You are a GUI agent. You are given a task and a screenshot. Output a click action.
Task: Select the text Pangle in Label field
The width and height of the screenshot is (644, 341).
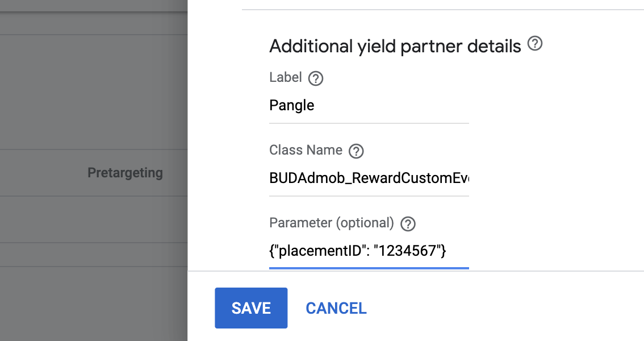[x=292, y=105]
